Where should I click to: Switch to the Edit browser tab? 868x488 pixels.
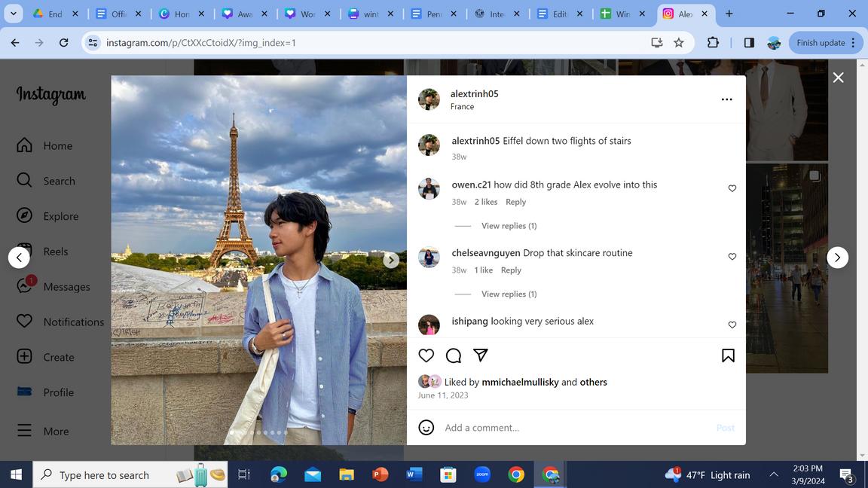tap(560, 14)
